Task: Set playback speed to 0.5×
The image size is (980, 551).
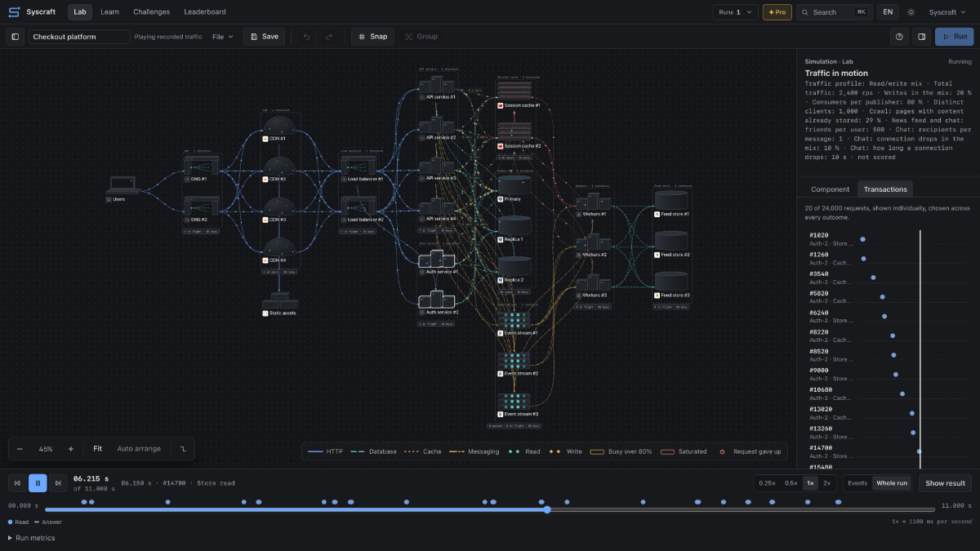Action: click(x=791, y=483)
